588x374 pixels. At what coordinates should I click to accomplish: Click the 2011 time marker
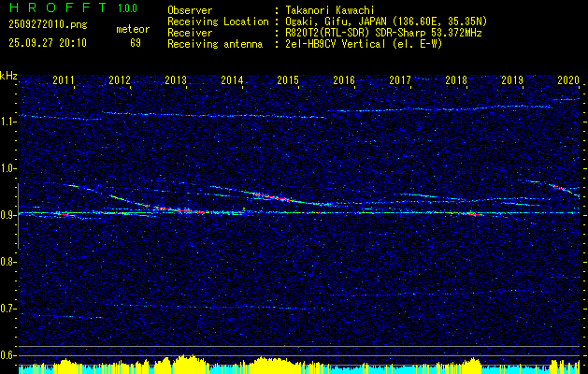[64, 80]
